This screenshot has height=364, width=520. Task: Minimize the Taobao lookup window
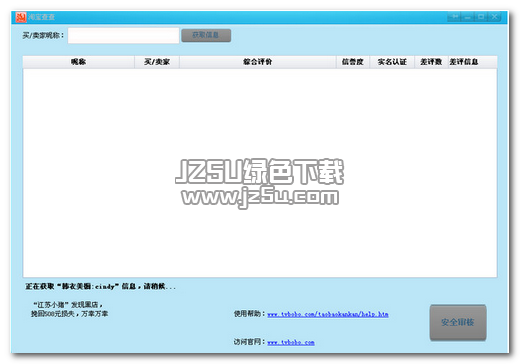pos(468,16)
